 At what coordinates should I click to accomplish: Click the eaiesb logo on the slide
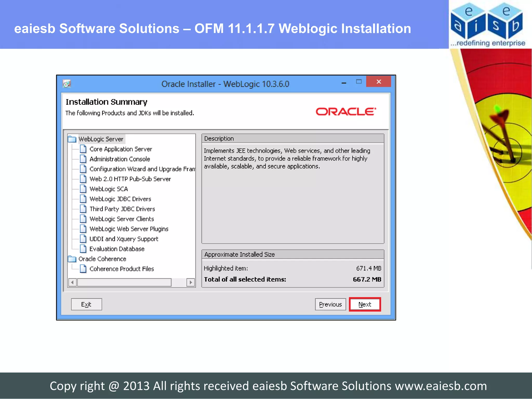pyautogui.click(x=488, y=24)
